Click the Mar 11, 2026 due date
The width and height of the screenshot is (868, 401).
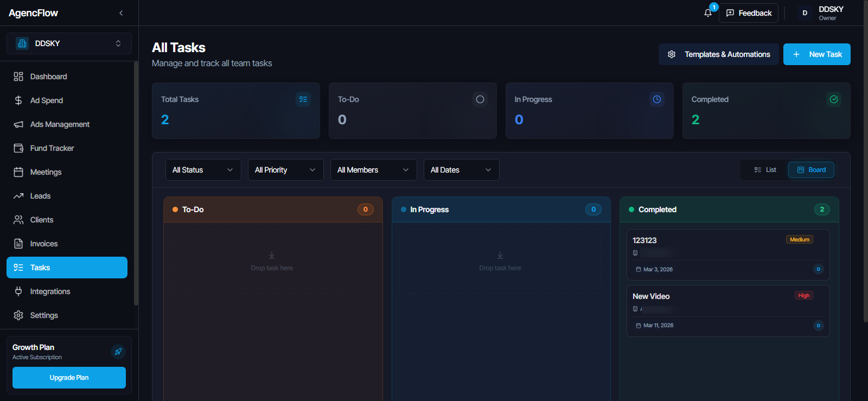(x=659, y=326)
